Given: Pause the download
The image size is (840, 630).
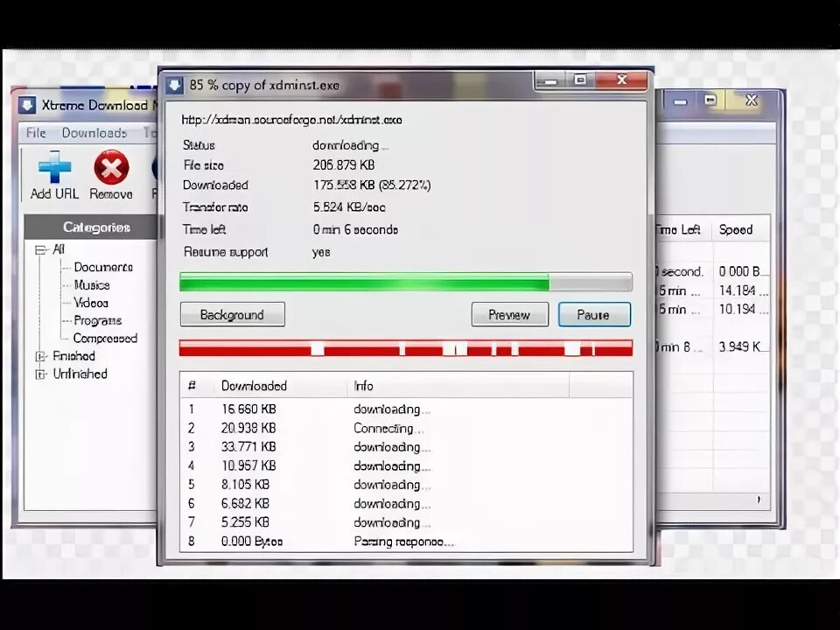Looking at the screenshot, I should click(594, 314).
